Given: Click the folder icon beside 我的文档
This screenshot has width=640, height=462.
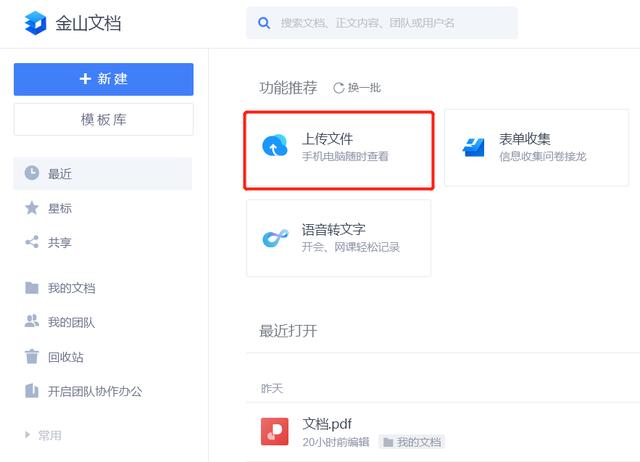Looking at the screenshot, I should pos(32,288).
